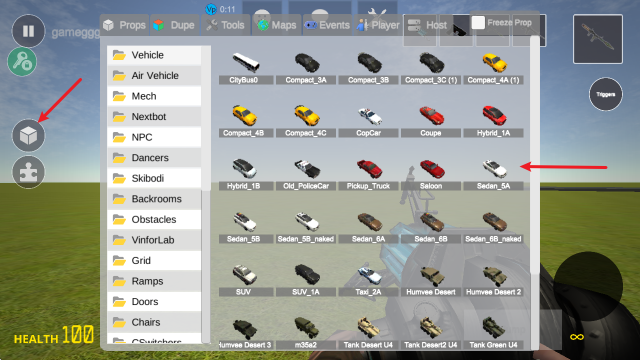Image resolution: width=640 pixels, height=360 pixels.
Task: Open the Chairs category folder
Action: [154, 322]
